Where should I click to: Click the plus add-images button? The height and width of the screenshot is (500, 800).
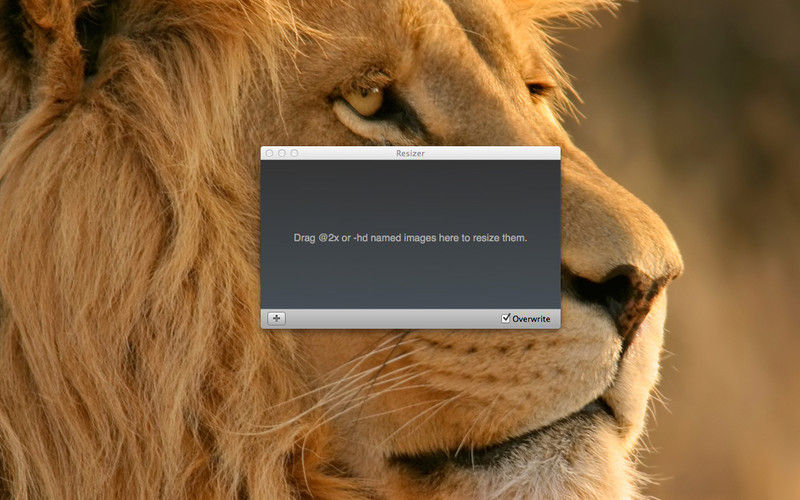coord(276,318)
